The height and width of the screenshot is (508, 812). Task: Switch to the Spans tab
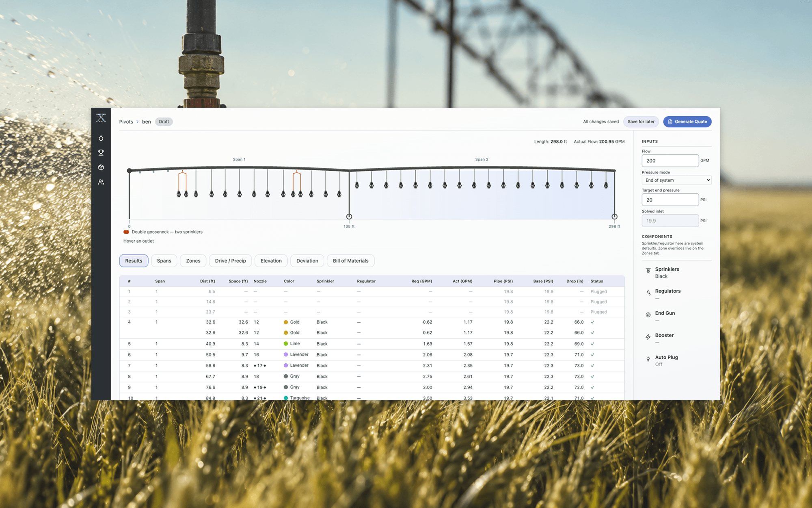pyautogui.click(x=164, y=261)
